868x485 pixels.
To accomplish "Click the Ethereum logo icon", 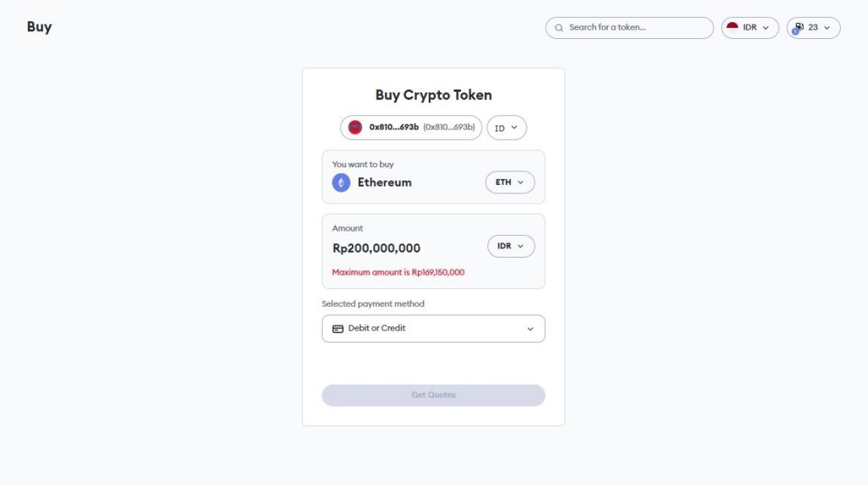I will [x=341, y=182].
